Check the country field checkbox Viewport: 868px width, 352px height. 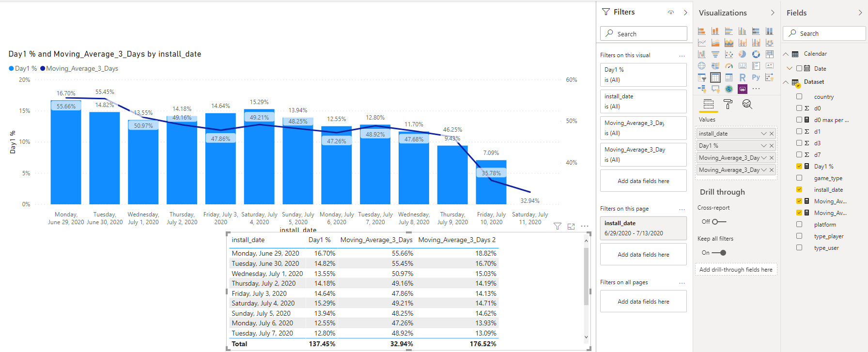(799, 97)
